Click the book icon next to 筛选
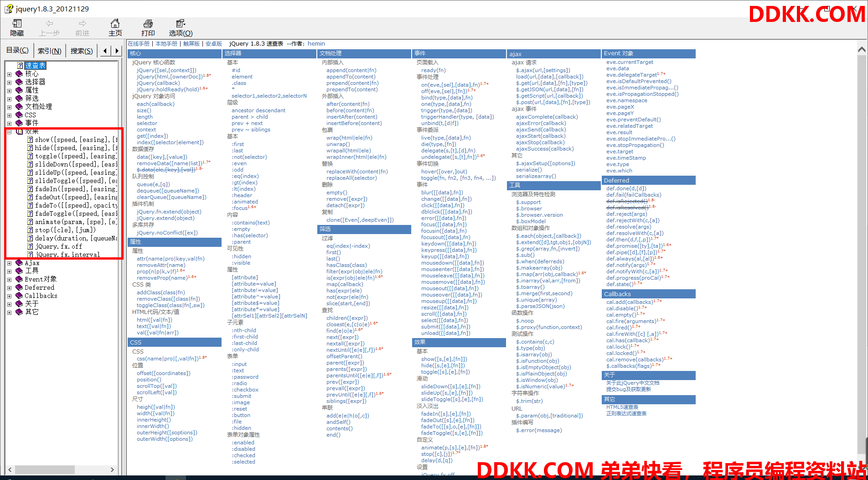The image size is (868, 480). pos(19,99)
